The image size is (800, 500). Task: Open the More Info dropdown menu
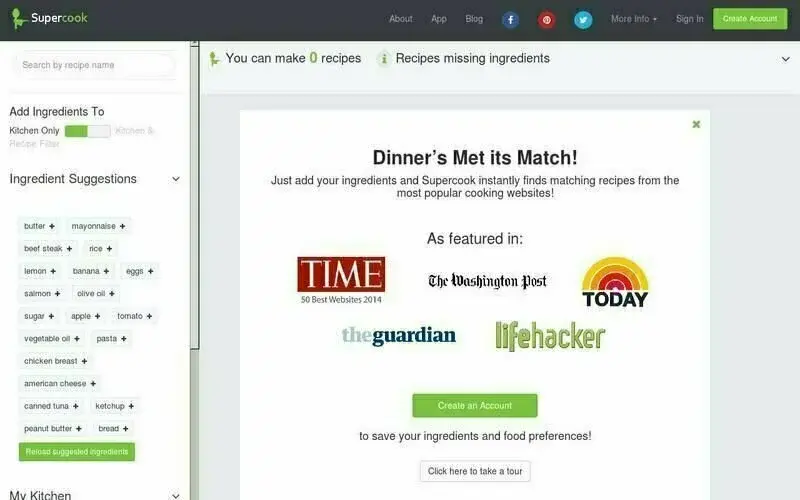coord(634,19)
